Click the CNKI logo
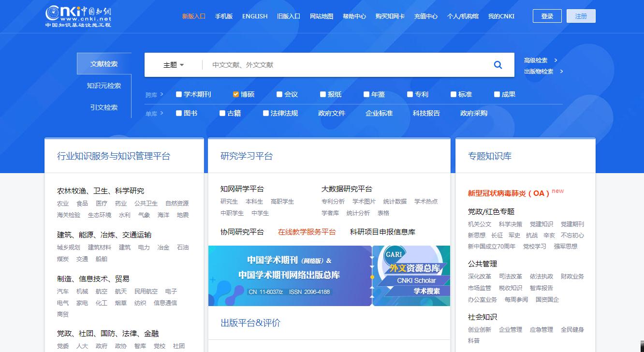This screenshot has width=644, height=352. coord(78,16)
